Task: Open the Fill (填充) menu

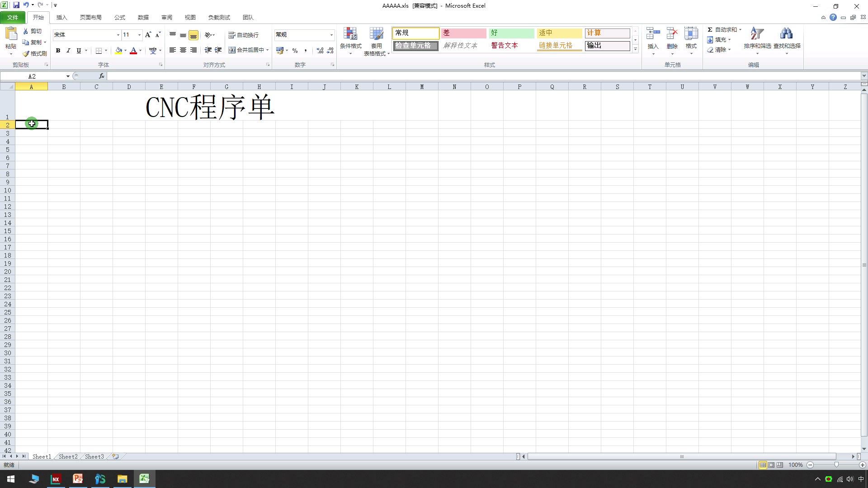Action: point(719,40)
